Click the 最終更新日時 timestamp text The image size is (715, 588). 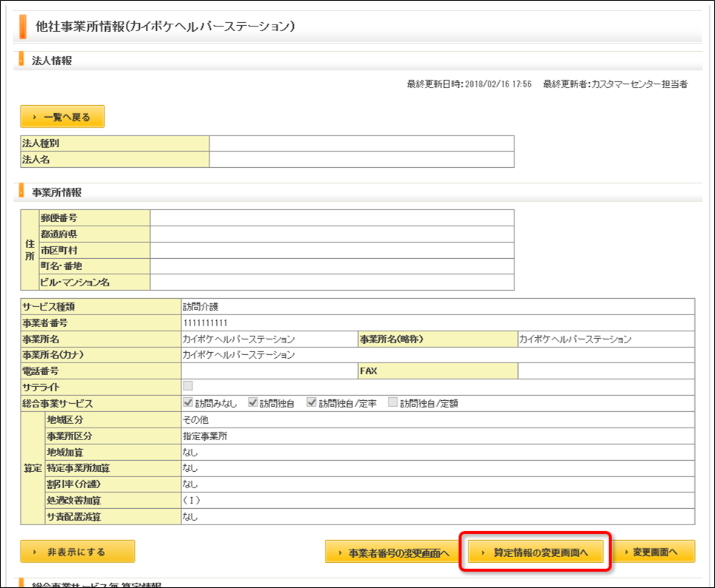pyautogui.click(x=469, y=84)
